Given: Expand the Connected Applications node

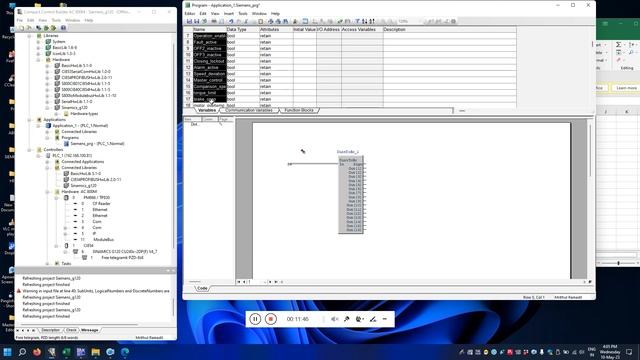Looking at the screenshot, I should (x=47, y=162).
